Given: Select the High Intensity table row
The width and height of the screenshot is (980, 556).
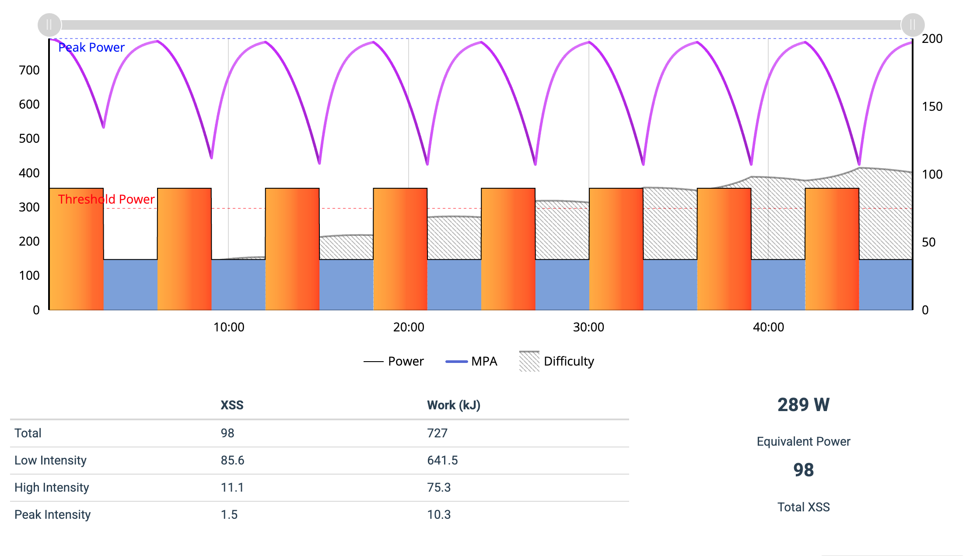Looking at the screenshot, I should [52, 487].
